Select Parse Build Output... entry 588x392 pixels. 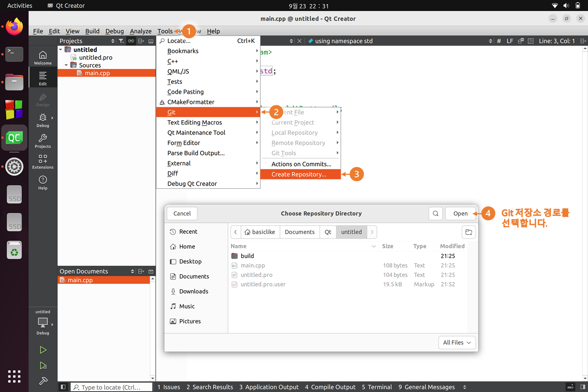coord(208,153)
